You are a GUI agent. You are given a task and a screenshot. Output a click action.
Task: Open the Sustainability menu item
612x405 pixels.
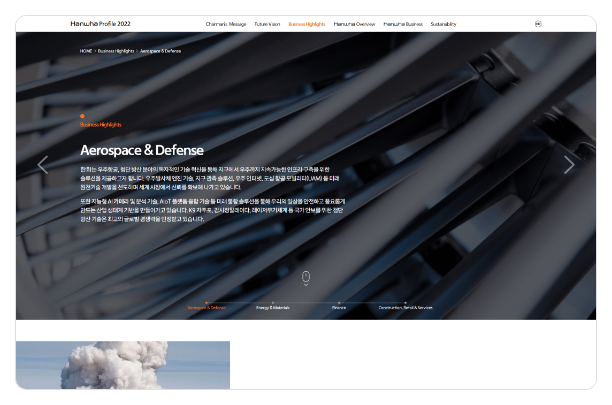[444, 22]
